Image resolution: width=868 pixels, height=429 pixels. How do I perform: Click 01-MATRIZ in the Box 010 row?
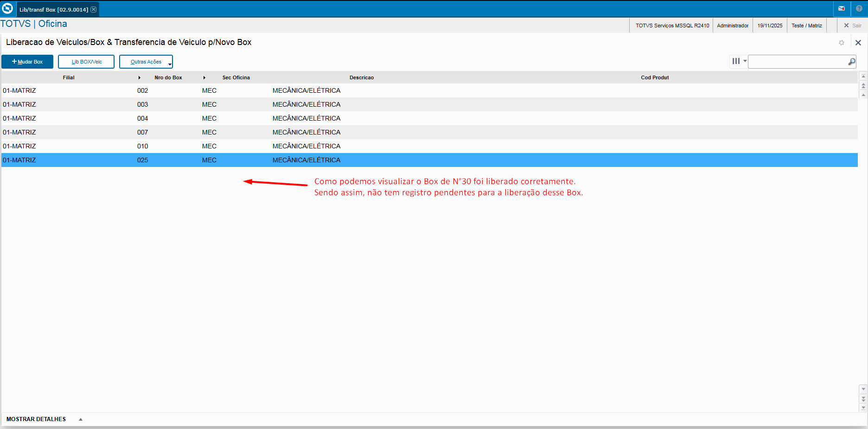(x=19, y=146)
